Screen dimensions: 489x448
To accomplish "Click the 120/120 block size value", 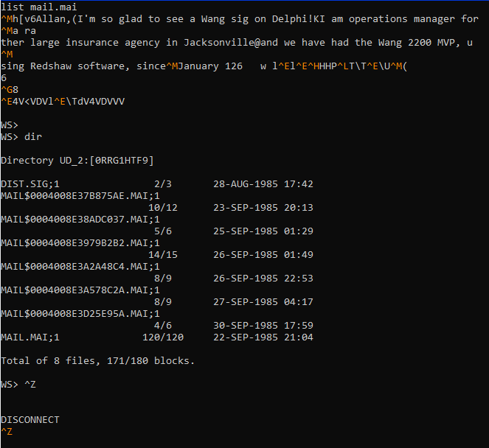I will [x=163, y=337].
